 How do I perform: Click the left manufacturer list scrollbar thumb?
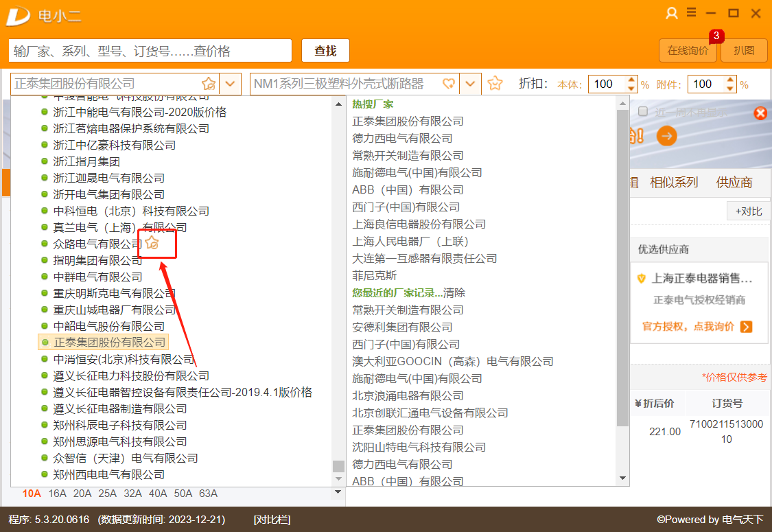[x=338, y=466]
